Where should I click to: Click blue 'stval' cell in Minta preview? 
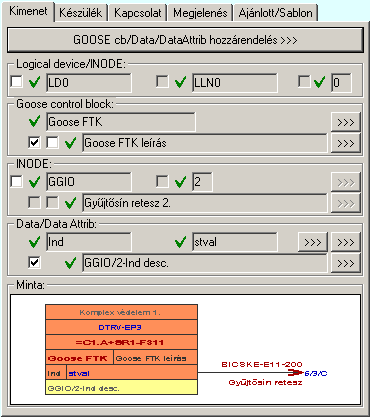[x=132, y=373]
